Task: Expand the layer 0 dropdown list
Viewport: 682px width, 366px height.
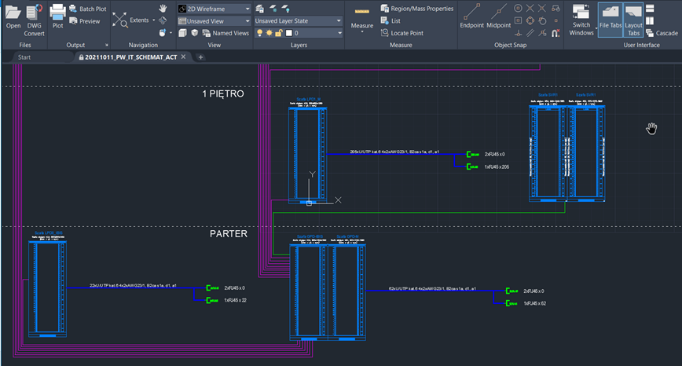Action: point(340,33)
